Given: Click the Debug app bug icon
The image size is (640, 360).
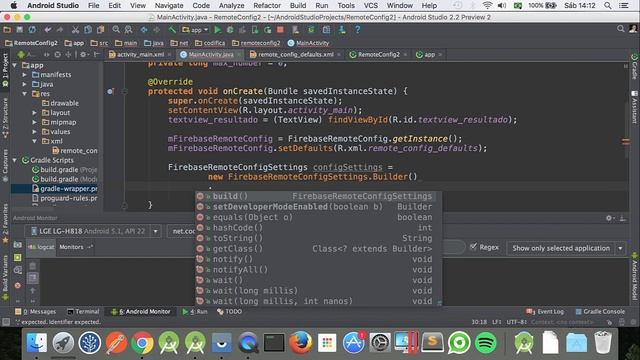Looking at the screenshot, I should click(x=230, y=30).
